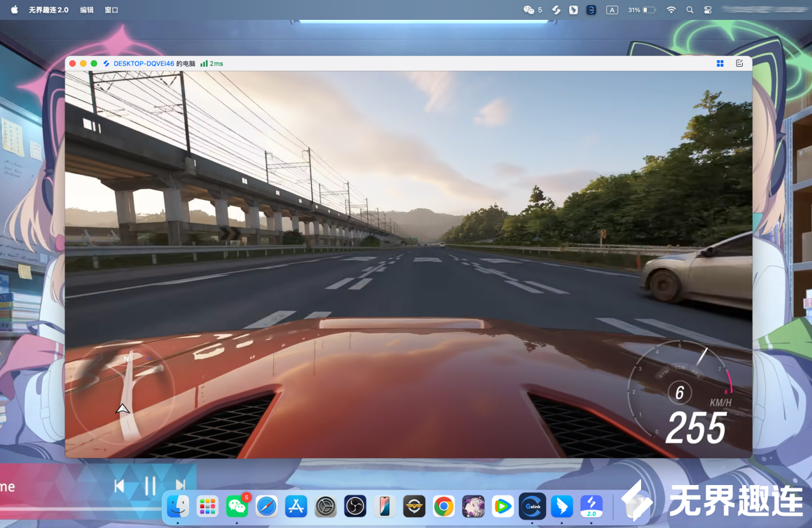Click the white bird icon in menu bar

574,10
